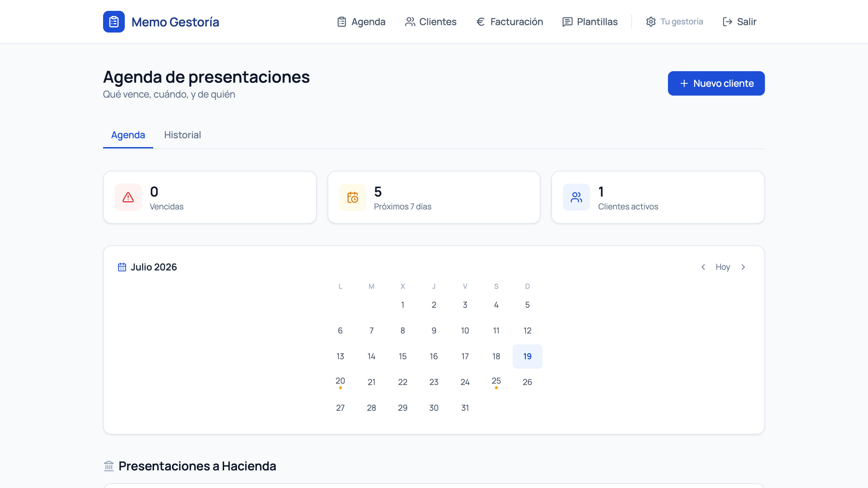Image resolution: width=868 pixels, height=488 pixels.
Task: Go to previous month with left chevron
Action: click(x=703, y=267)
